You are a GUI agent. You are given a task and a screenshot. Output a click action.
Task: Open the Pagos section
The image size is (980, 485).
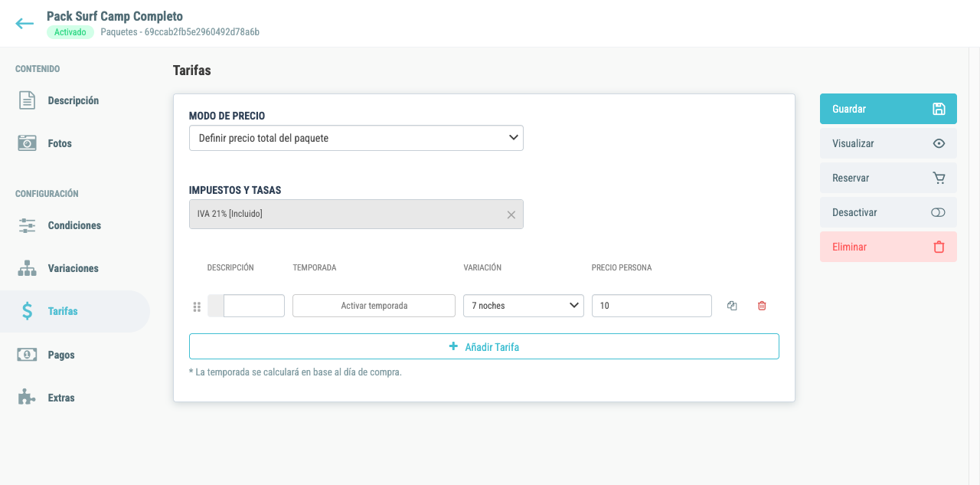coord(61,355)
